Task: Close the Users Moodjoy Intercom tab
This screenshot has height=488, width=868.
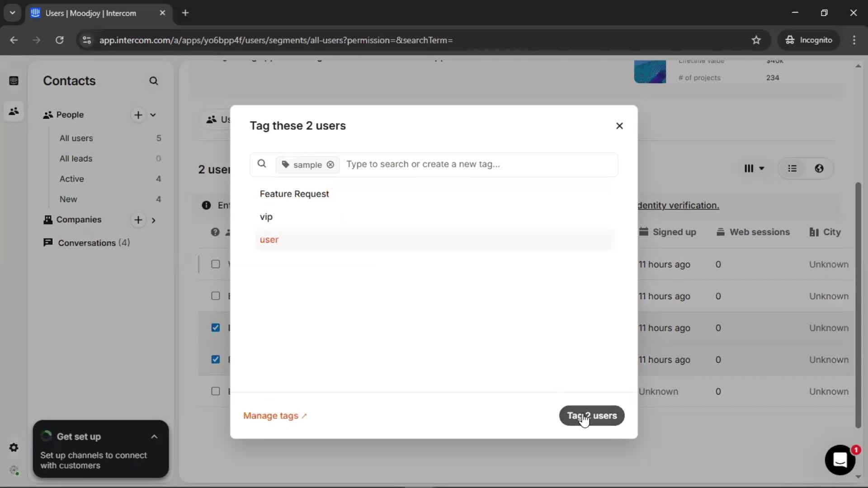Action: (162, 13)
